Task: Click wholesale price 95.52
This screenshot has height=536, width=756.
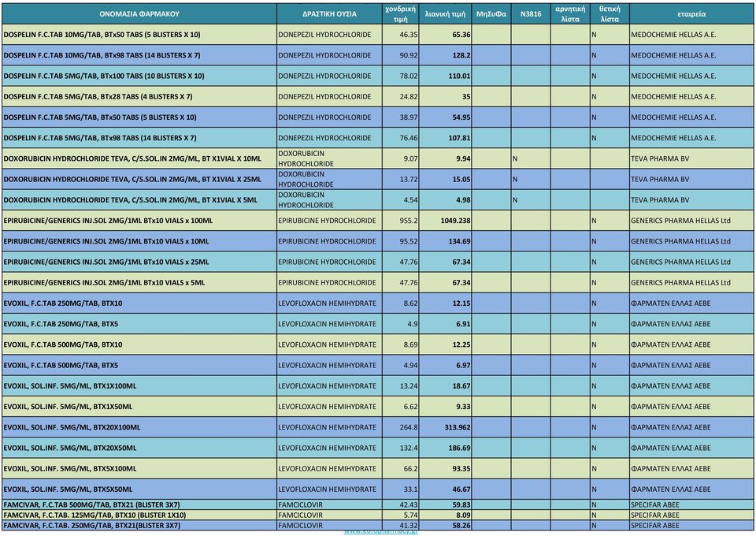Action: pos(409,242)
